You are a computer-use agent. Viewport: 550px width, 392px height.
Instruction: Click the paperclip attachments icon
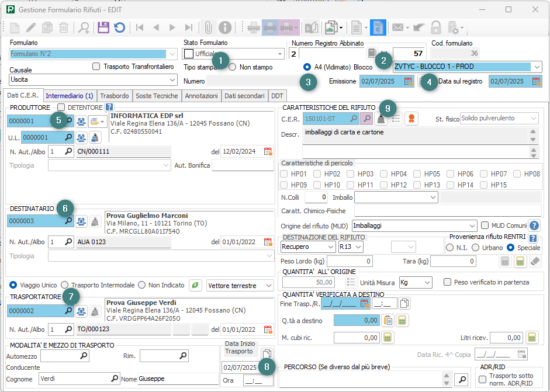click(207, 27)
